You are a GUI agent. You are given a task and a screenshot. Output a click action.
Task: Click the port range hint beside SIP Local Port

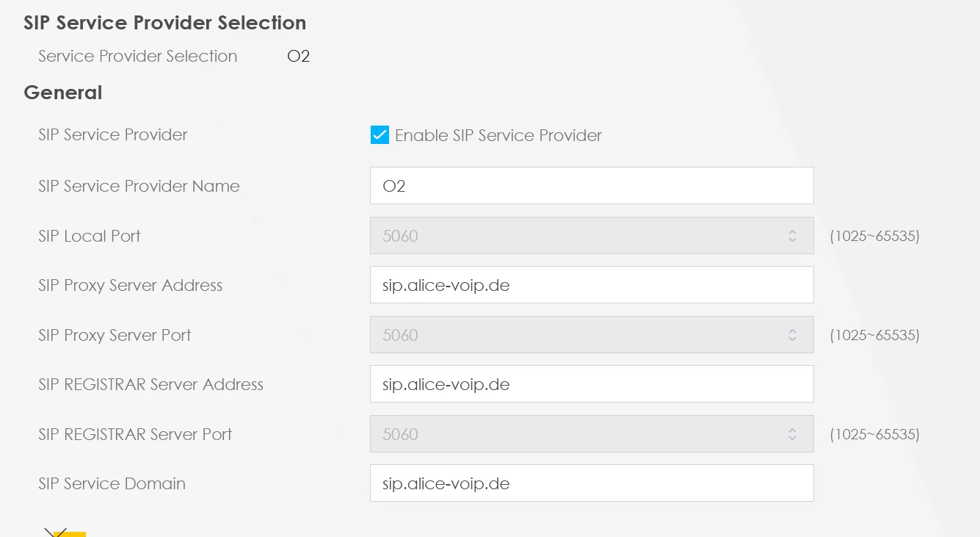pyautogui.click(x=874, y=236)
